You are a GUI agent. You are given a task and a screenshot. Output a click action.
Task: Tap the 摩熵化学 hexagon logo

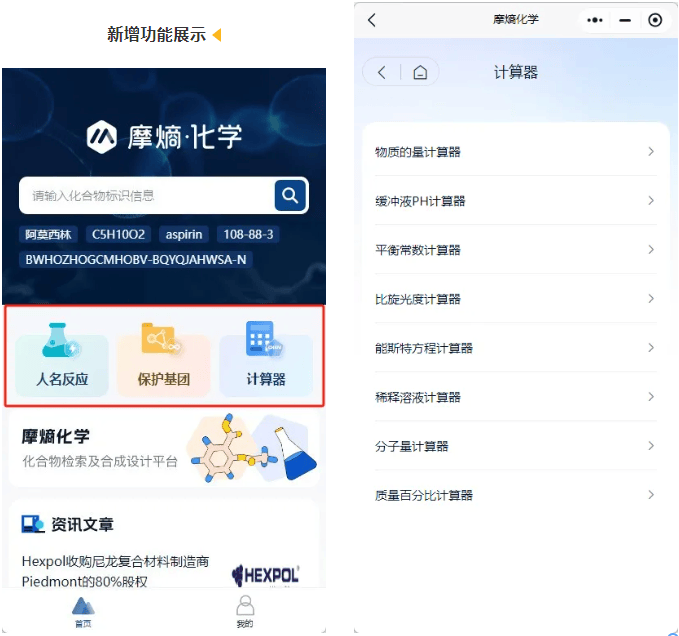[102, 137]
